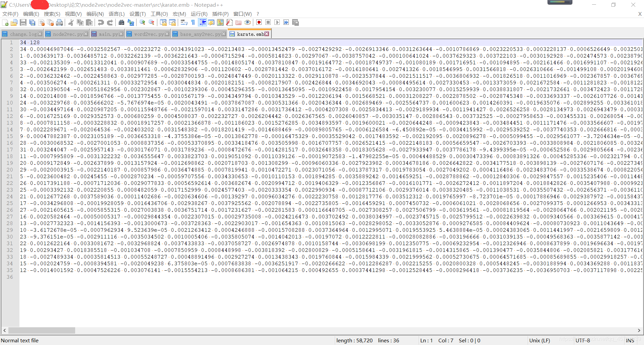Close the current document via toolbar icon

tap(42, 22)
